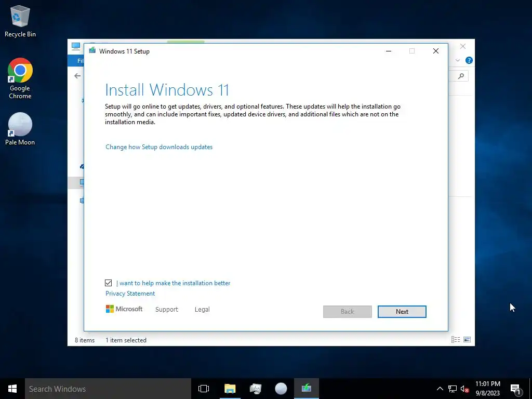This screenshot has width=532, height=399.
Task: Switch File Explorer to details view
Action: pos(456,340)
